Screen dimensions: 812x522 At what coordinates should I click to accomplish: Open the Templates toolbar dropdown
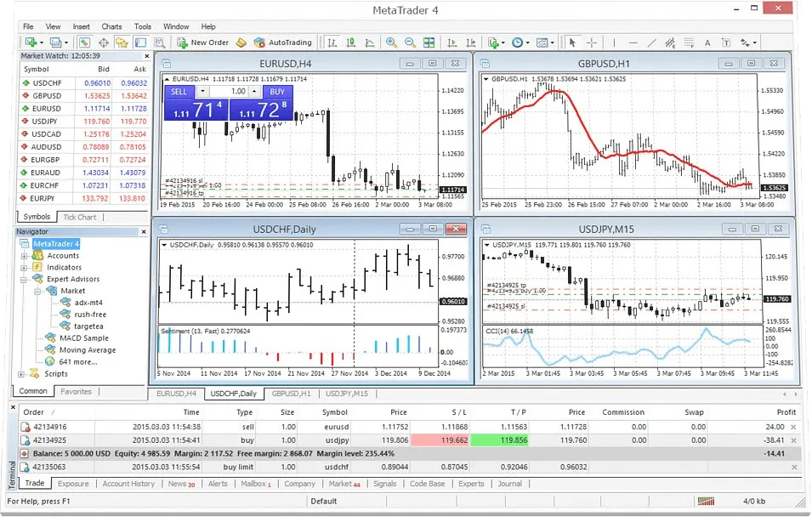pyautogui.click(x=545, y=43)
